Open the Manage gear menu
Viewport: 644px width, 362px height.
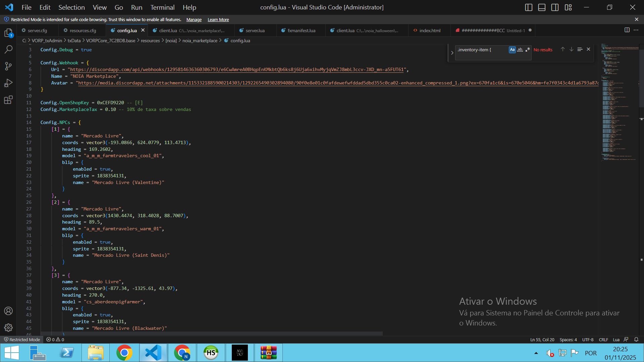click(x=8, y=327)
